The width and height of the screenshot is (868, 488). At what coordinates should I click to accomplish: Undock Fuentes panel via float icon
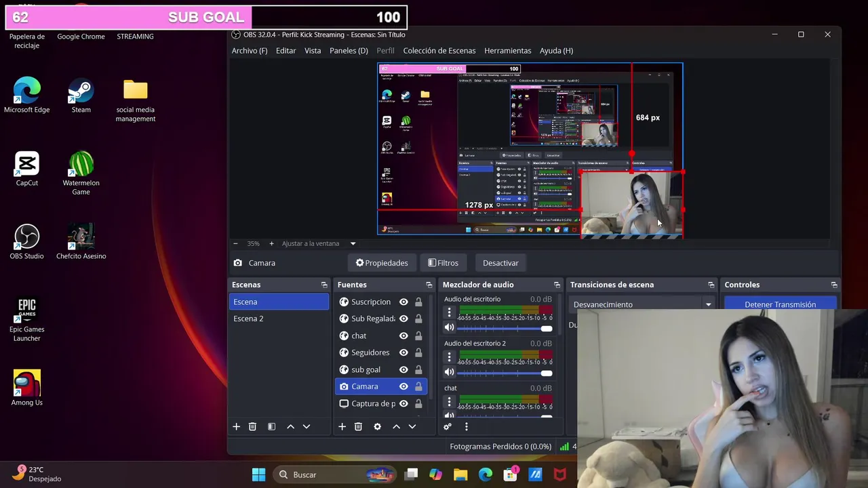(x=429, y=285)
